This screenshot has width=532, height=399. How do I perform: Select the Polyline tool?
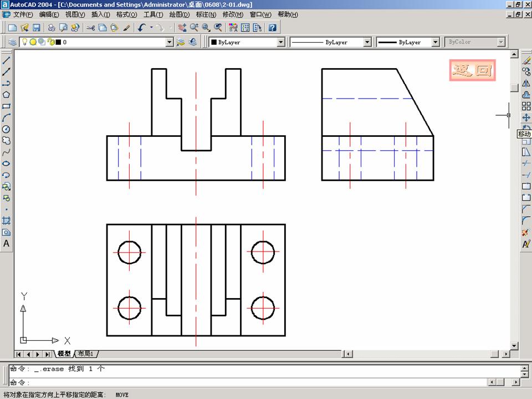click(x=6, y=84)
